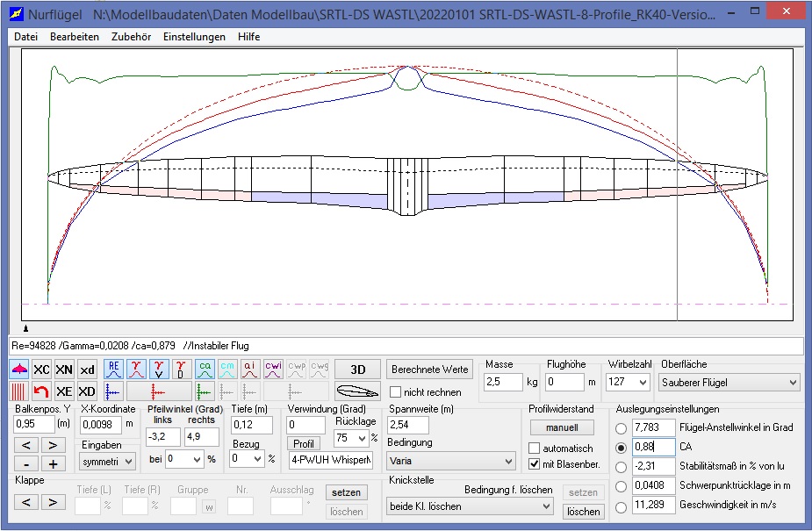
Task: Toggle the ca distribution curve icon
Action: tap(204, 370)
